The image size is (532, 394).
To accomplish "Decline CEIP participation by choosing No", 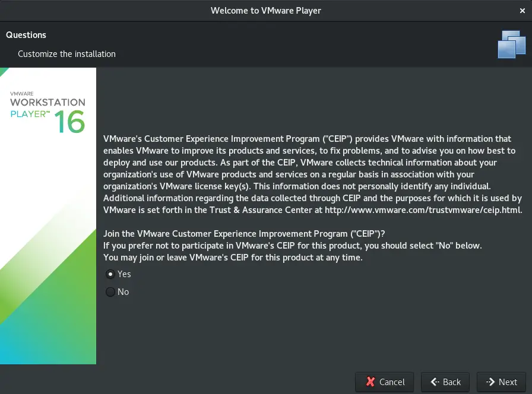I will (x=110, y=292).
